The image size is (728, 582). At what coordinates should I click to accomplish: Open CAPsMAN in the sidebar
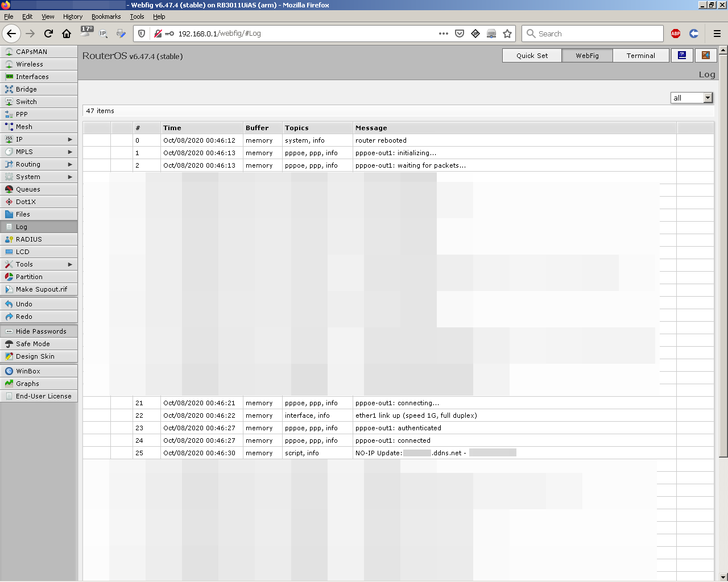coord(39,52)
